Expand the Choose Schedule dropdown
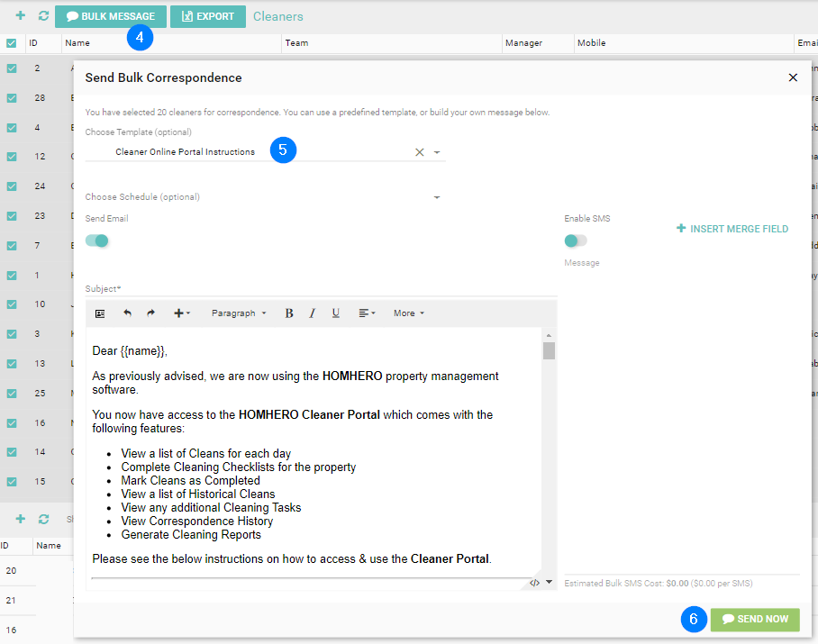The image size is (818, 644). [437, 197]
